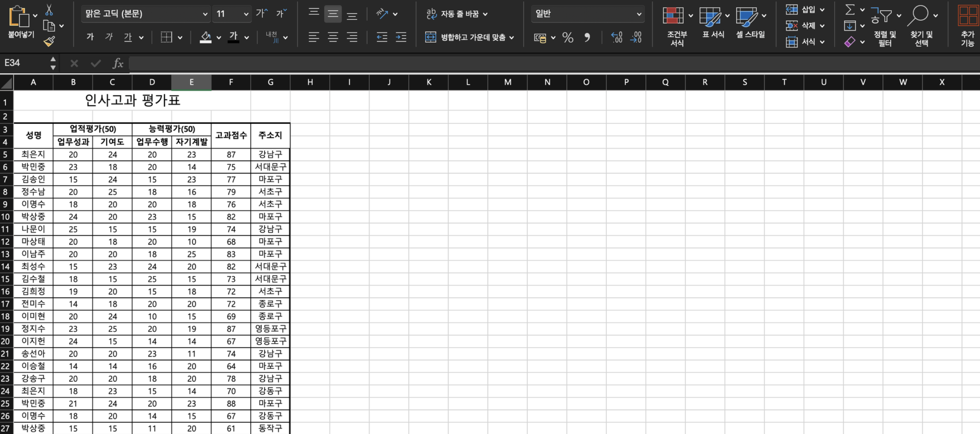980x434 pixels.
Task: Click the AutoSum sigma icon
Action: coord(849,10)
